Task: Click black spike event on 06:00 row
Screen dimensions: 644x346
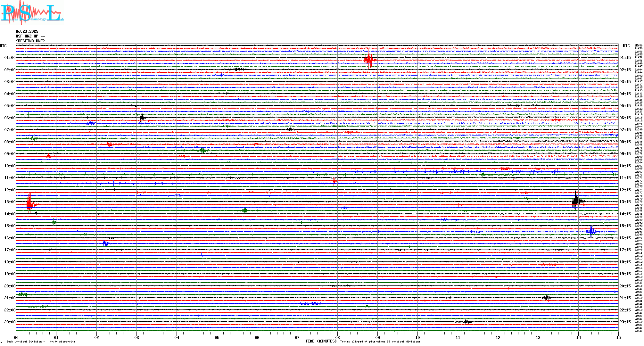Action: click(142, 118)
